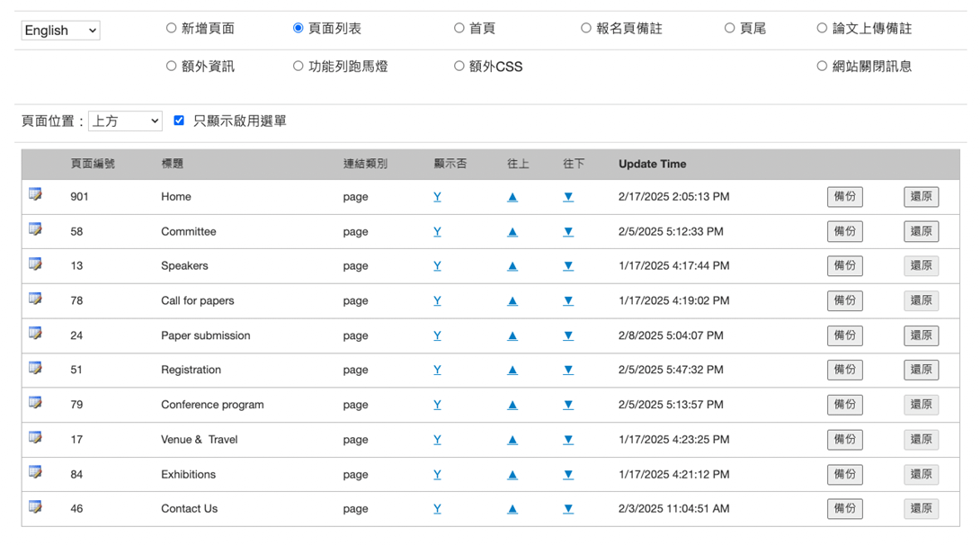The image size is (980, 545).
Task: Open edit icon for Conference program row
Action: click(x=36, y=403)
